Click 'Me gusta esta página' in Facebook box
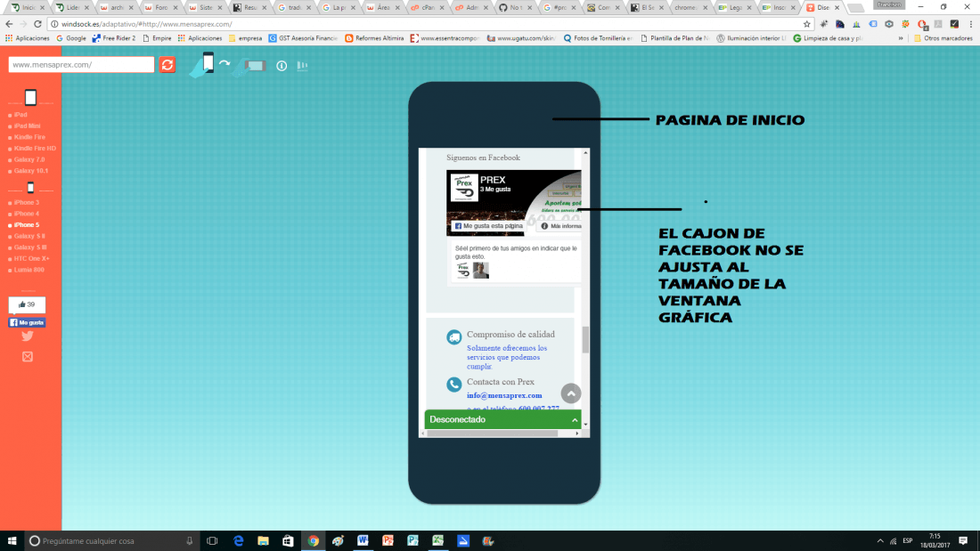 [x=488, y=226]
